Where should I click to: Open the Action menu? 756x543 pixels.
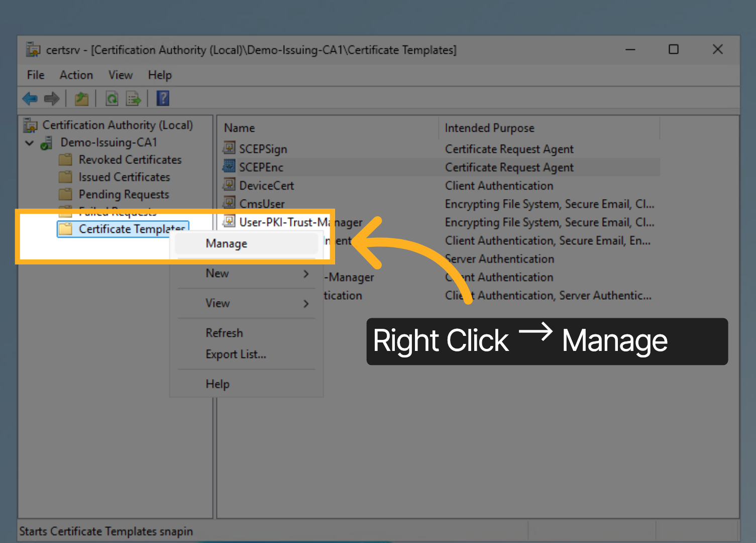click(x=76, y=74)
